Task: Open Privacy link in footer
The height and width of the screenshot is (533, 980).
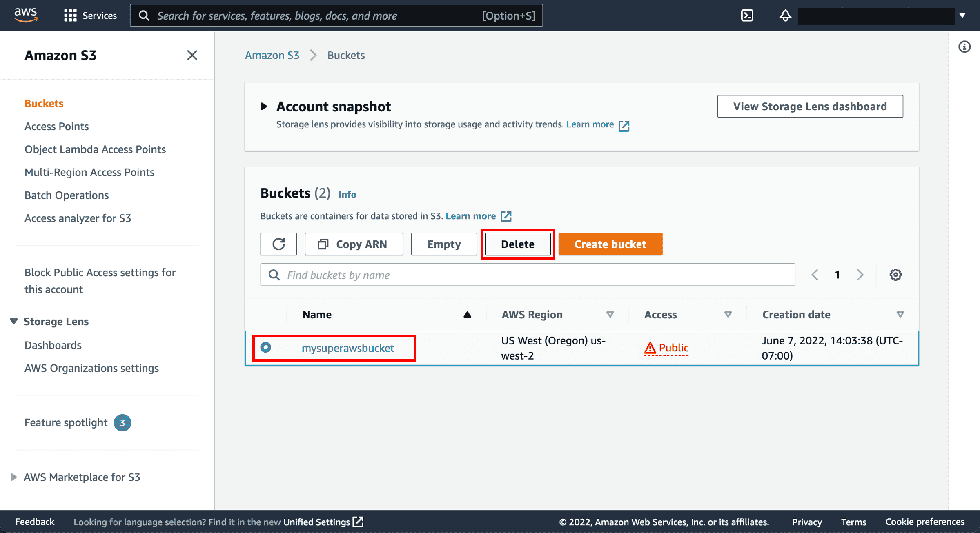Action: click(807, 522)
